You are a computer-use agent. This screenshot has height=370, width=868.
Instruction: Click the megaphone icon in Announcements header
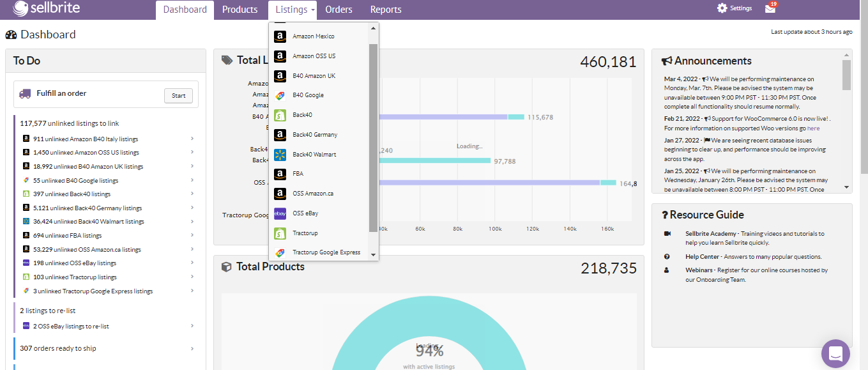pos(667,61)
